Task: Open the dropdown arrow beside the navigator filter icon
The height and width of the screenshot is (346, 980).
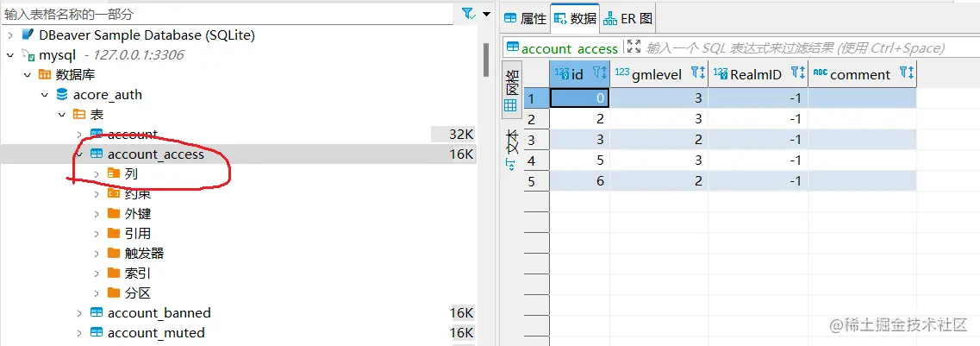Action: click(x=487, y=14)
